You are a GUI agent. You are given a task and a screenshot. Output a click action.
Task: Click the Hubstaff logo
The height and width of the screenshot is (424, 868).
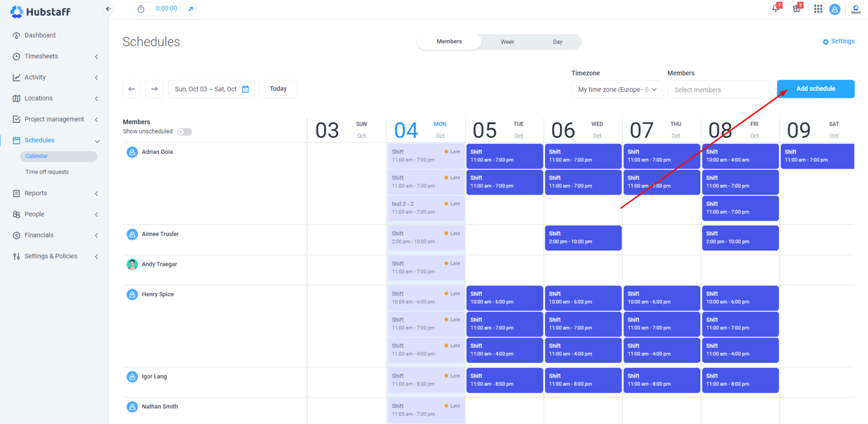pos(40,11)
